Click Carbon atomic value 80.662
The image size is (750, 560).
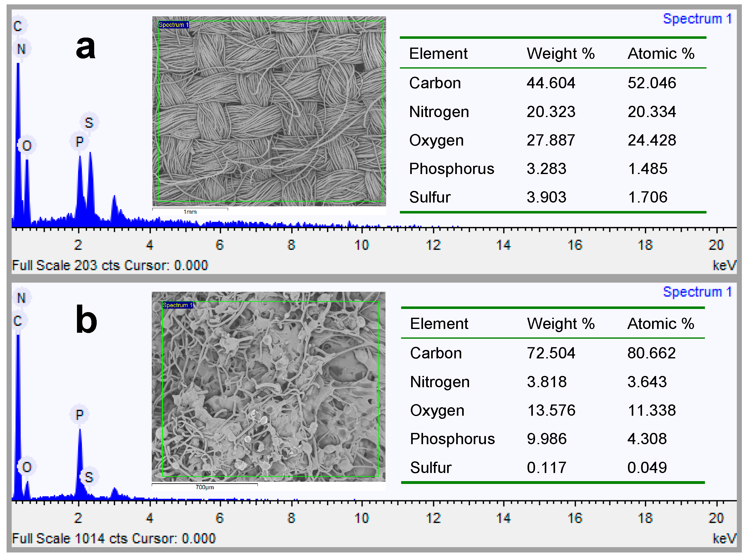click(x=651, y=353)
